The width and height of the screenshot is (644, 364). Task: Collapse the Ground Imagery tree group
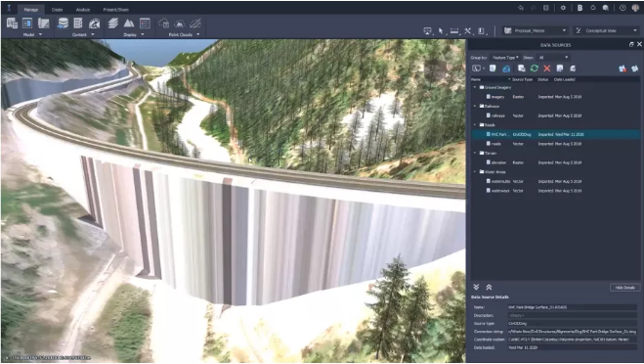click(x=475, y=87)
